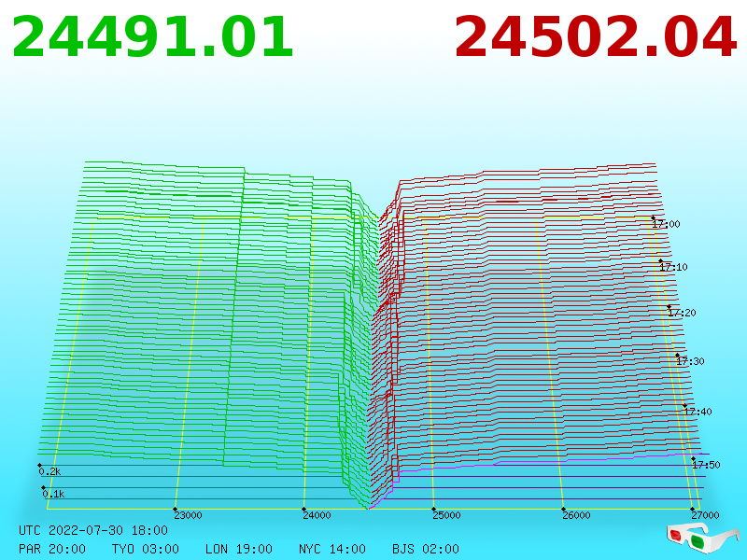Click the 24000 price axis label
This screenshot has height=560, width=747.
pyautogui.click(x=317, y=515)
